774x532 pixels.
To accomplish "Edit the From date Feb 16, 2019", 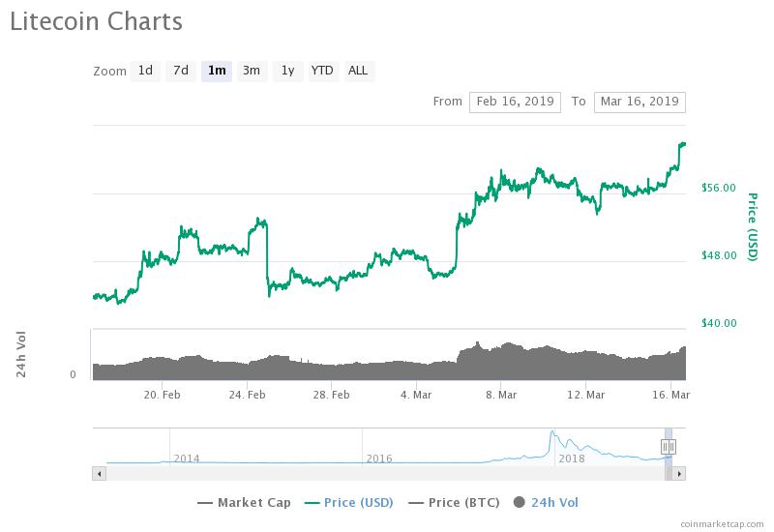I will [515, 102].
